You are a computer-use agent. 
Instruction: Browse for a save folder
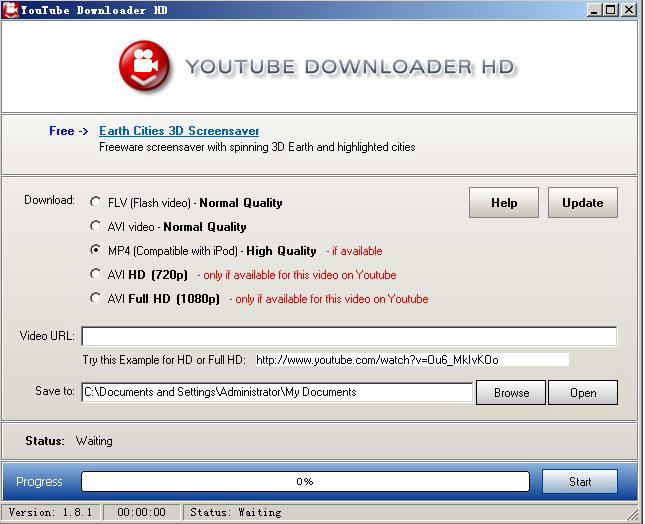pyautogui.click(x=511, y=393)
